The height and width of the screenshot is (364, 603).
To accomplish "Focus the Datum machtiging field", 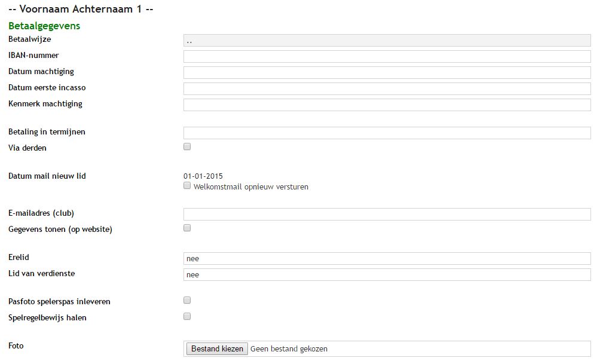I will point(387,73).
